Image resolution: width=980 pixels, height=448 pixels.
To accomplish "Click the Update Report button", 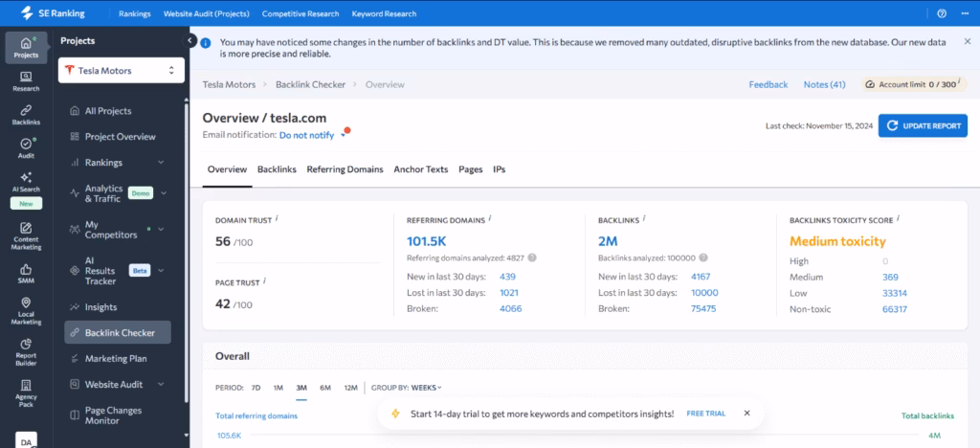I will 923,126.
